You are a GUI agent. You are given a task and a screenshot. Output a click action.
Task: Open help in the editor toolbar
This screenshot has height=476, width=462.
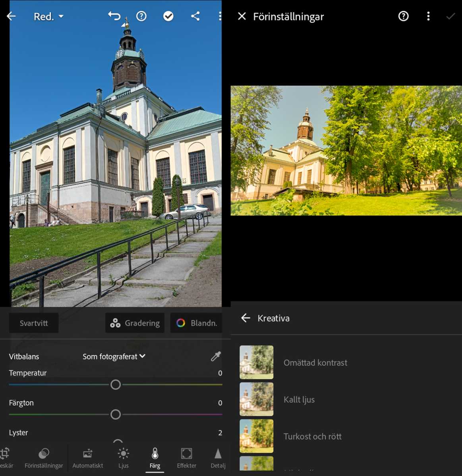141,16
